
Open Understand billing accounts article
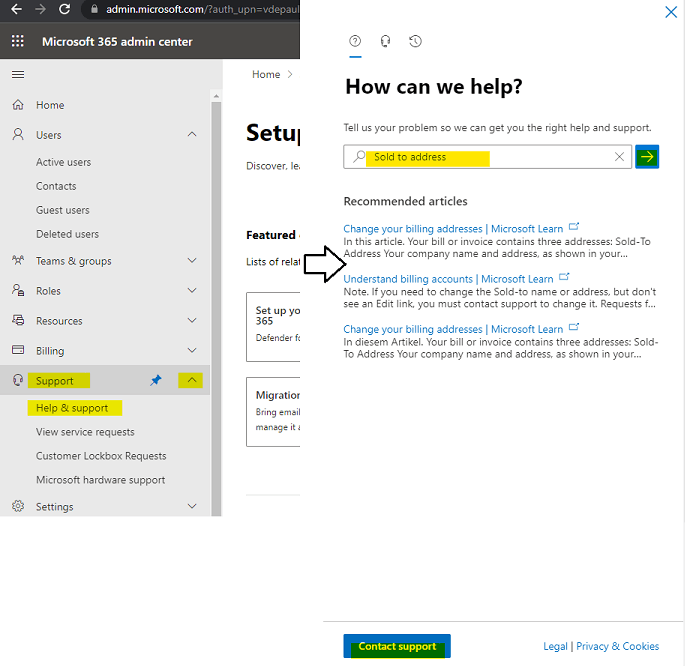click(x=448, y=279)
